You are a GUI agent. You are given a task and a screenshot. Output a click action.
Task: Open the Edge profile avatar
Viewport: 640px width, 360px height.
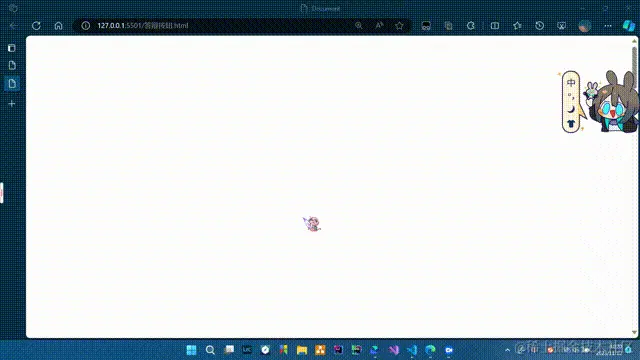pyautogui.click(x=585, y=26)
